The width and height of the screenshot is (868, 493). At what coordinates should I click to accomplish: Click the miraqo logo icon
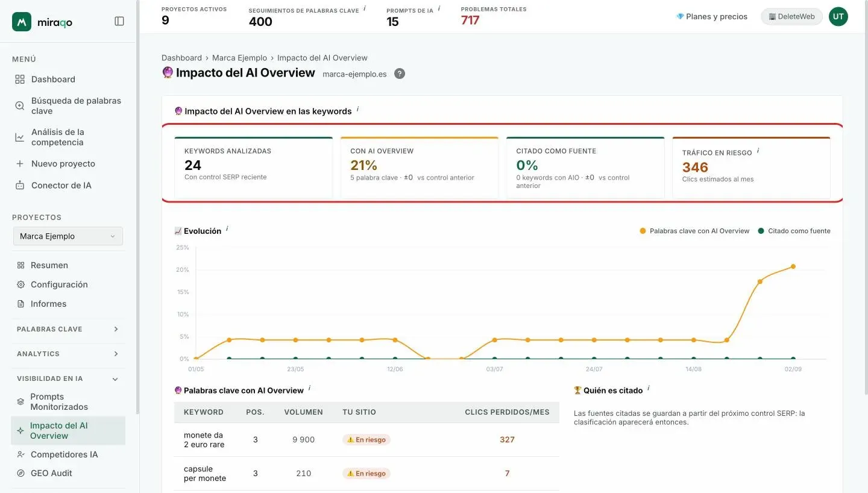pos(22,22)
